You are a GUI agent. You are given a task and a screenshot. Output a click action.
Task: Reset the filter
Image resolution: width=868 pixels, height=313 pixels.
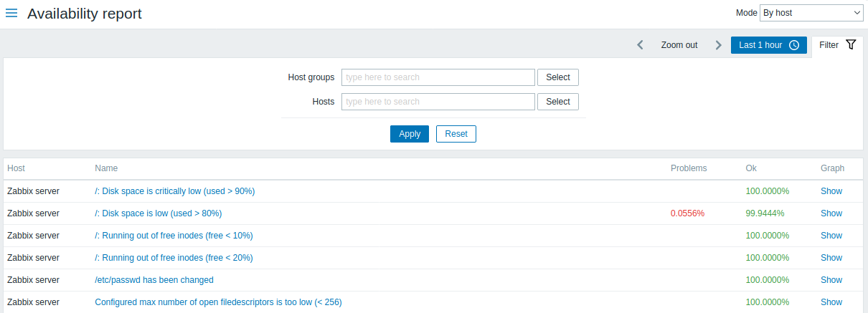(456, 134)
